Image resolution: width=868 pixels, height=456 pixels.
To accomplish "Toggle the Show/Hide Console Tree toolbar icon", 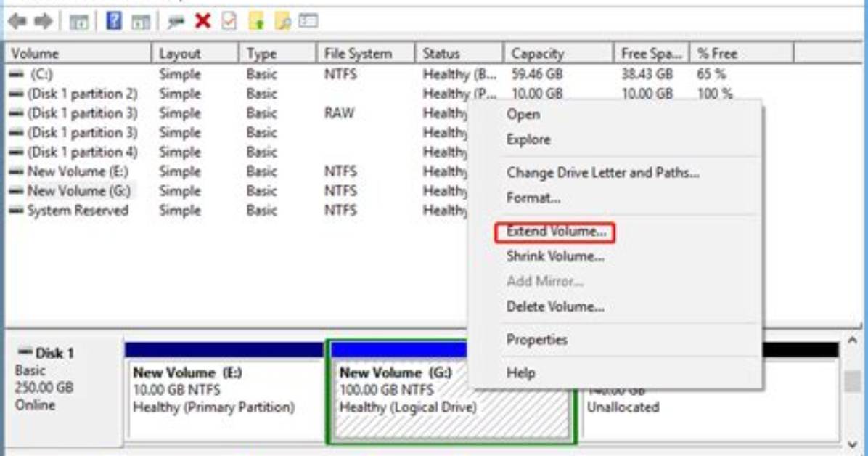I will coord(78,22).
